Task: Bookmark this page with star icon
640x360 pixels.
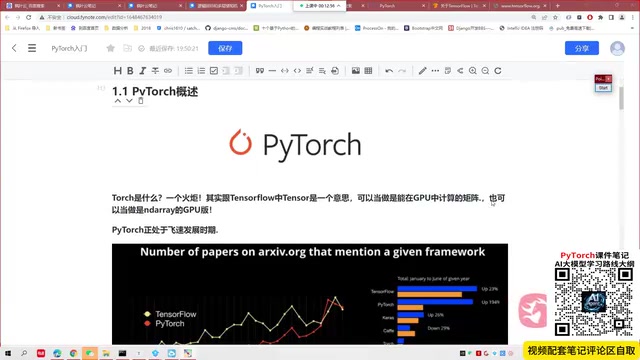Action: point(556,17)
